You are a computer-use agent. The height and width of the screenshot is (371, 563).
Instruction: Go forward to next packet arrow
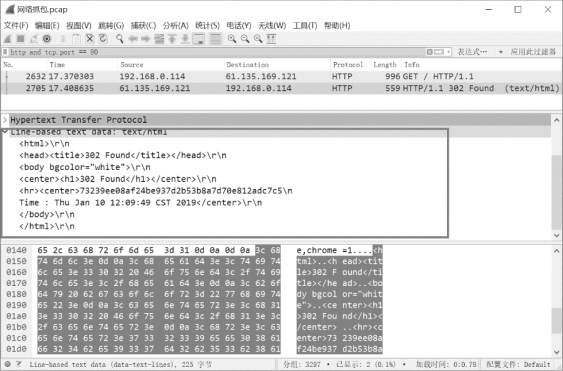coord(145,39)
